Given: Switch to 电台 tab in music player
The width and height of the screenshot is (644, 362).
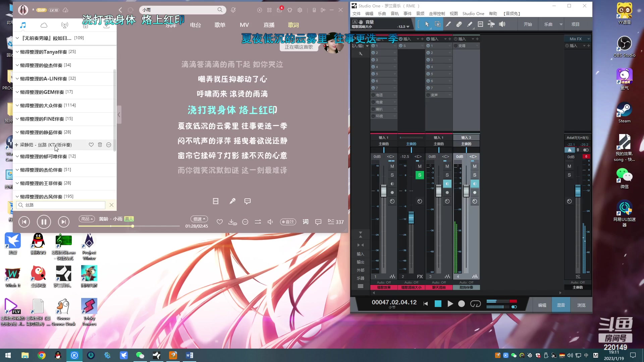Looking at the screenshot, I should [196, 25].
